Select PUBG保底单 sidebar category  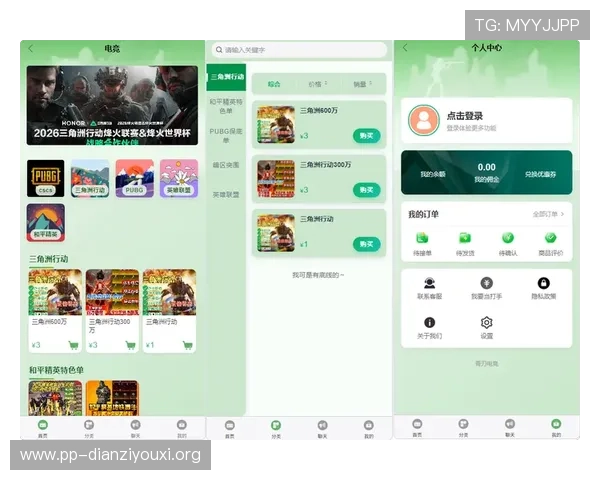pos(226,136)
